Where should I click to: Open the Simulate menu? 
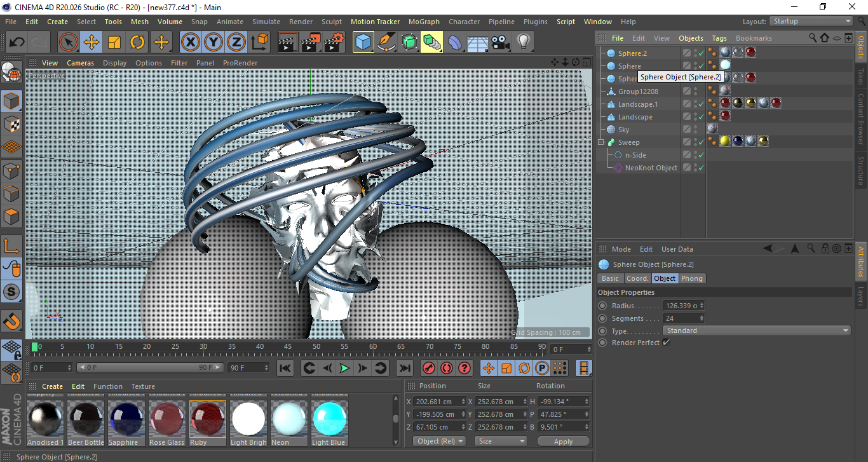(266, 22)
